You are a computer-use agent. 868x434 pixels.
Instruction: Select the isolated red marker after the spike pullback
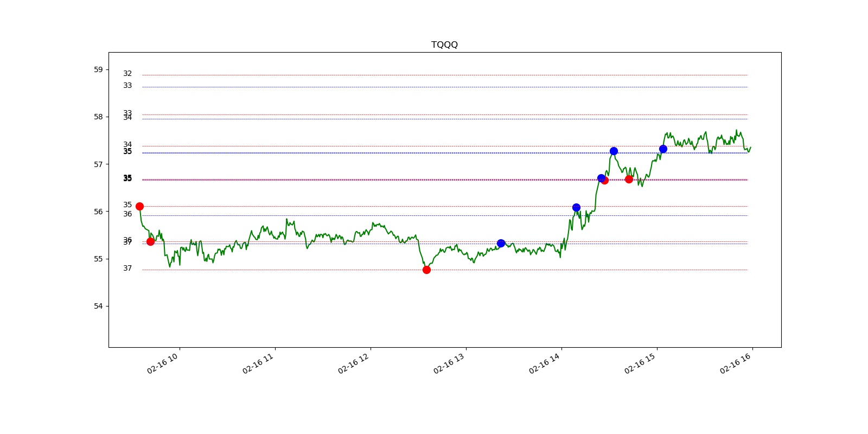(629, 179)
